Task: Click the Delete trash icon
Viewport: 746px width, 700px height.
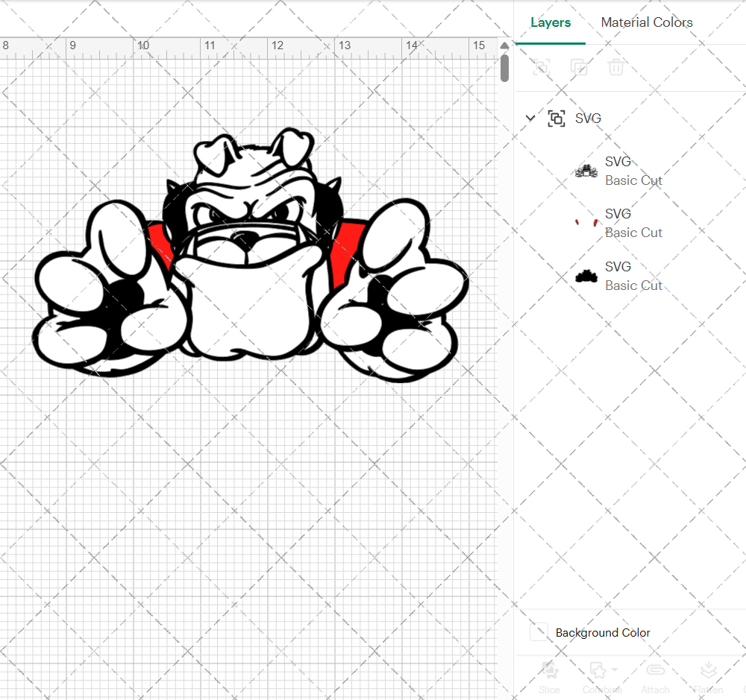Action: point(615,67)
